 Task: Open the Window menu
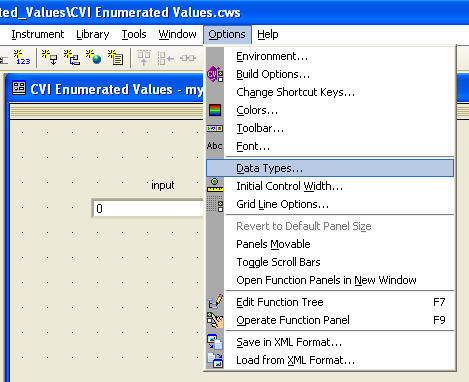click(x=177, y=34)
